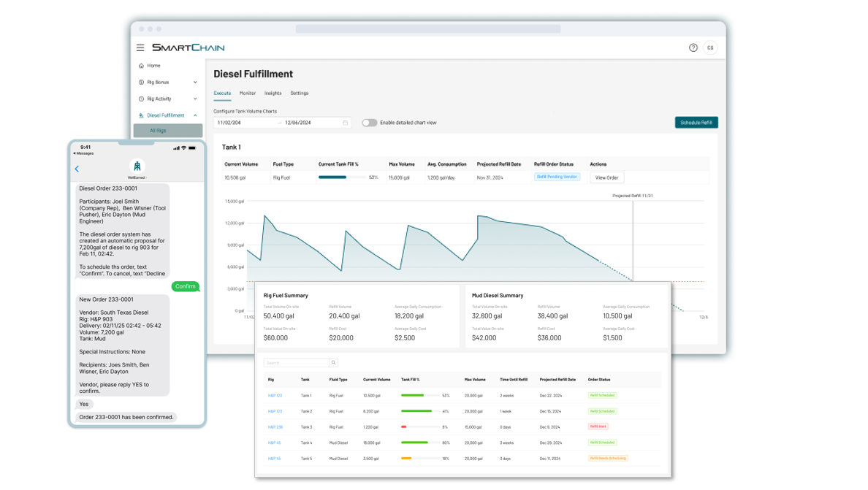Expand the Rig Activity sidebar section
This screenshot has width=868, height=490.
click(x=195, y=99)
